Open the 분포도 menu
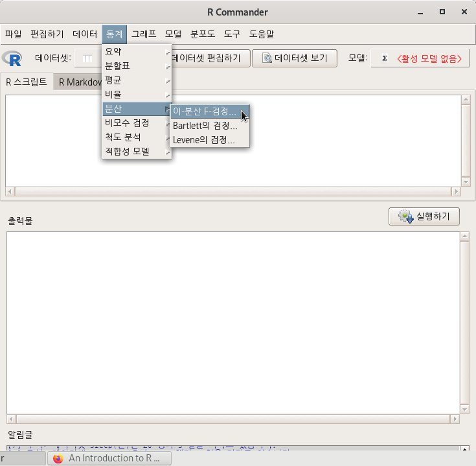The image size is (476, 466). point(203,34)
